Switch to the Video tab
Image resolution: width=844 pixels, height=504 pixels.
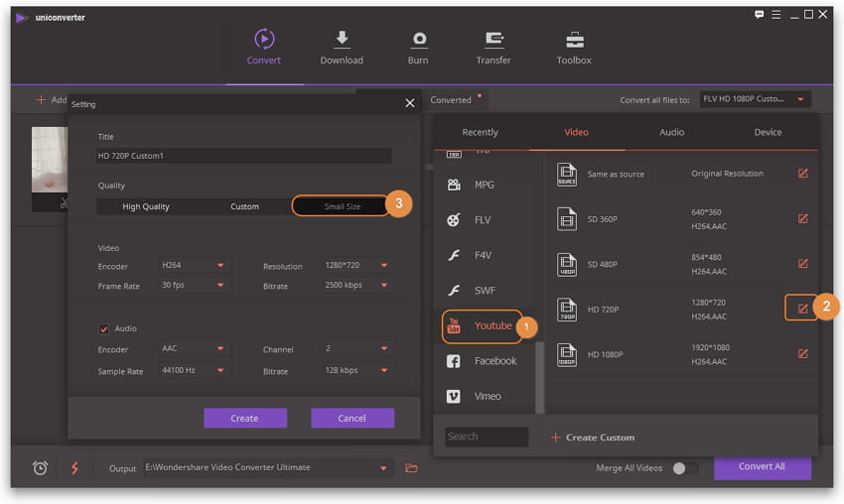point(576,132)
